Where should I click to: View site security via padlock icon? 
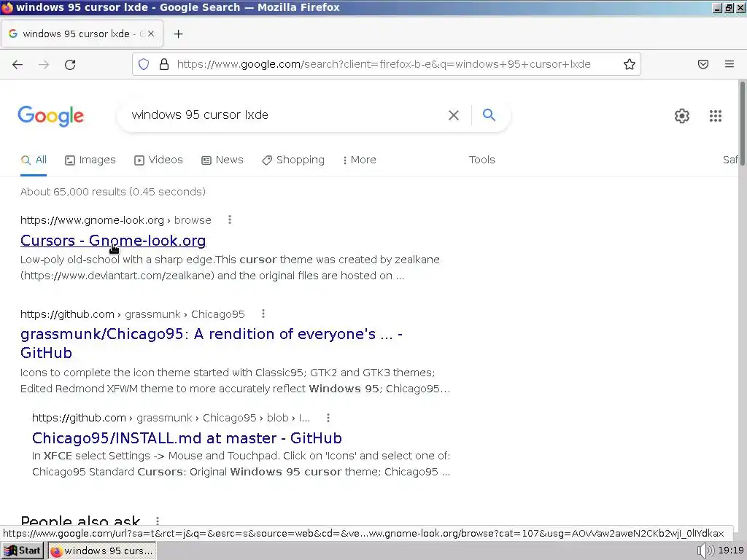[x=164, y=64]
